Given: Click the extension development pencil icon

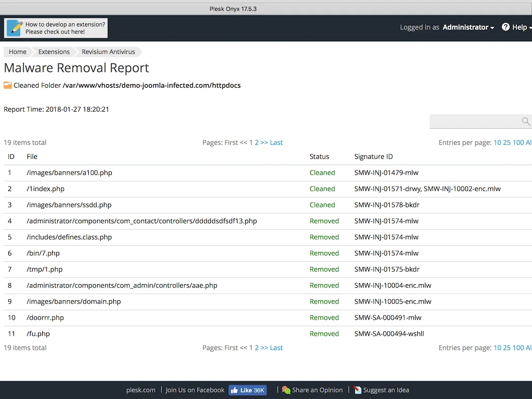Looking at the screenshot, I should 15,28.
